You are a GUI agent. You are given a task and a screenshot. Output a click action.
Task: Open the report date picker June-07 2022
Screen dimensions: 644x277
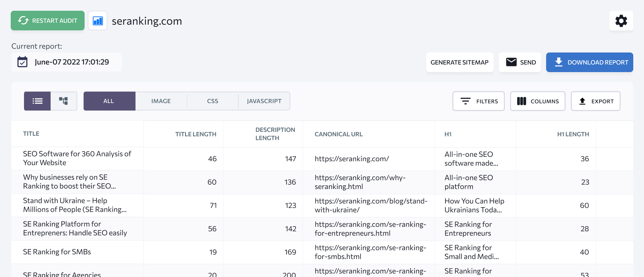point(67,62)
